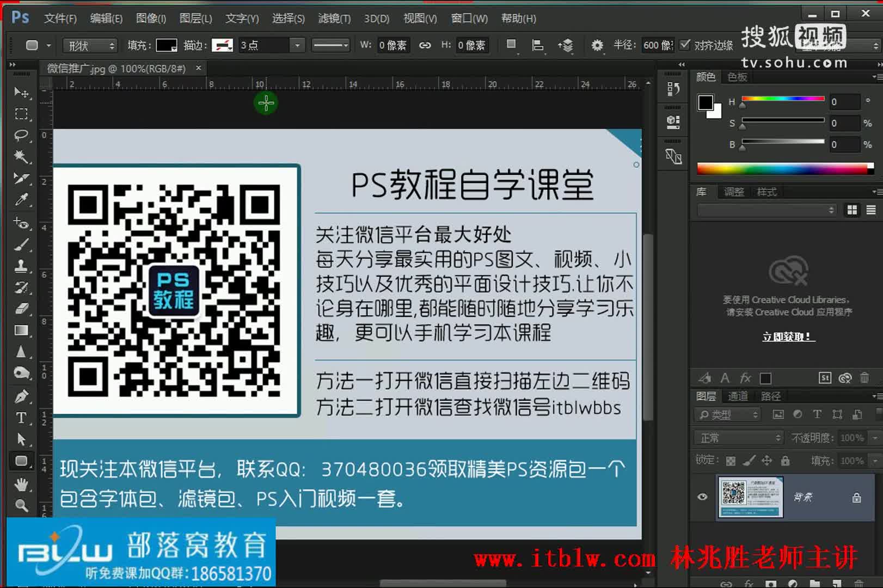Open the blend mode 正常 dropdown
This screenshot has width=883, height=588.
[739, 438]
